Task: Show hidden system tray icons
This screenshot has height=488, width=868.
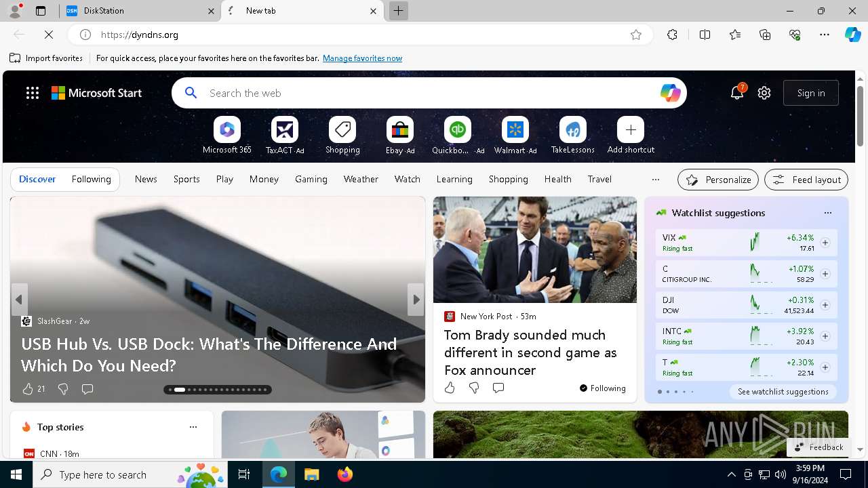Action: point(731,474)
